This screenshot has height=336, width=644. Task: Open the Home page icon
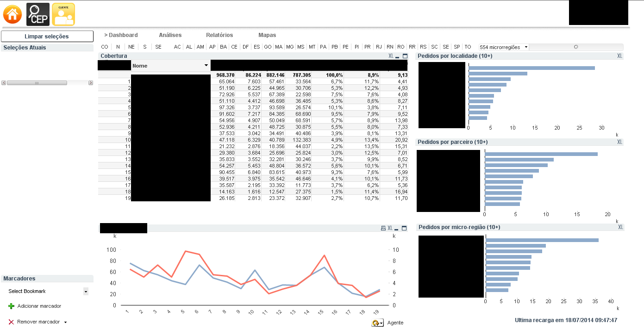coord(13,14)
